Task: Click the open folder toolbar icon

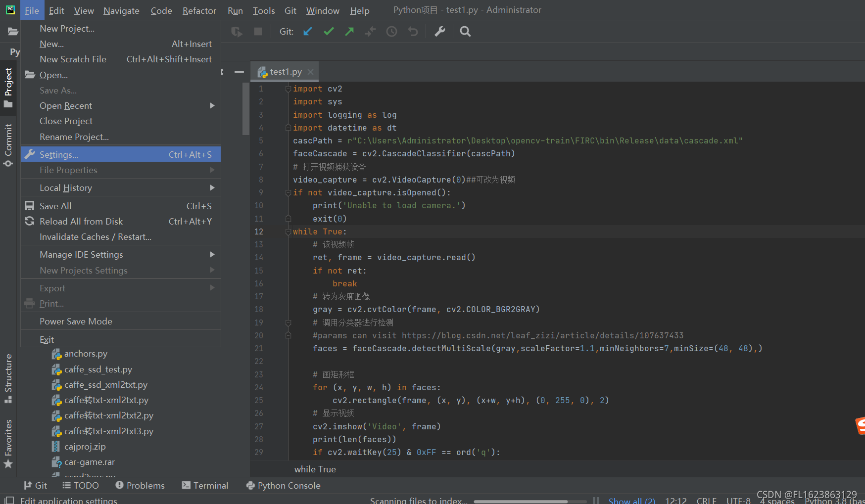Action: click(13, 32)
